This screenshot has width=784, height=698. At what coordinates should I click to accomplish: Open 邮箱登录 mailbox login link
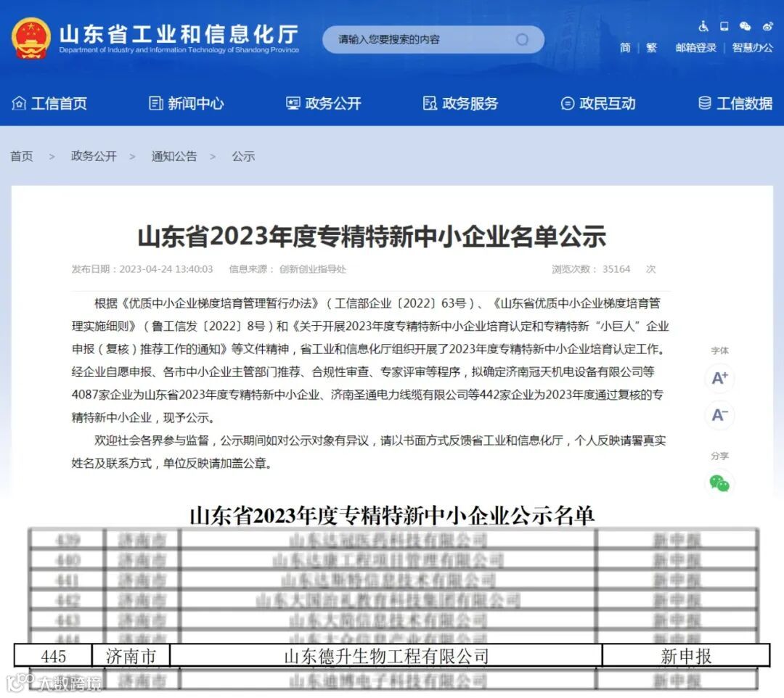695,47
